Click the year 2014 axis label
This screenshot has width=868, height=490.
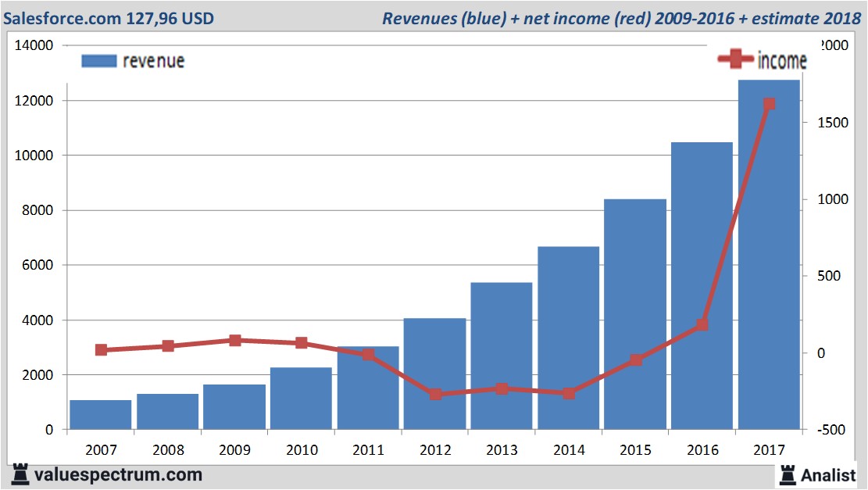pyautogui.click(x=569, y=449)
